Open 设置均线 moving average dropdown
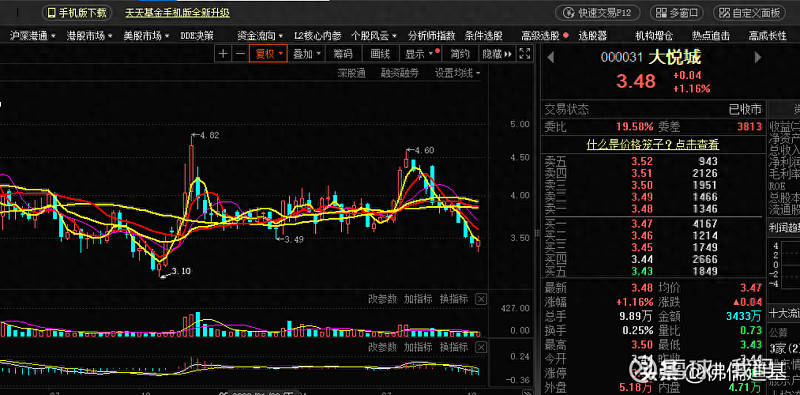Image resolution: width=800 pixels, height=395 pixels. pos(457,73)
